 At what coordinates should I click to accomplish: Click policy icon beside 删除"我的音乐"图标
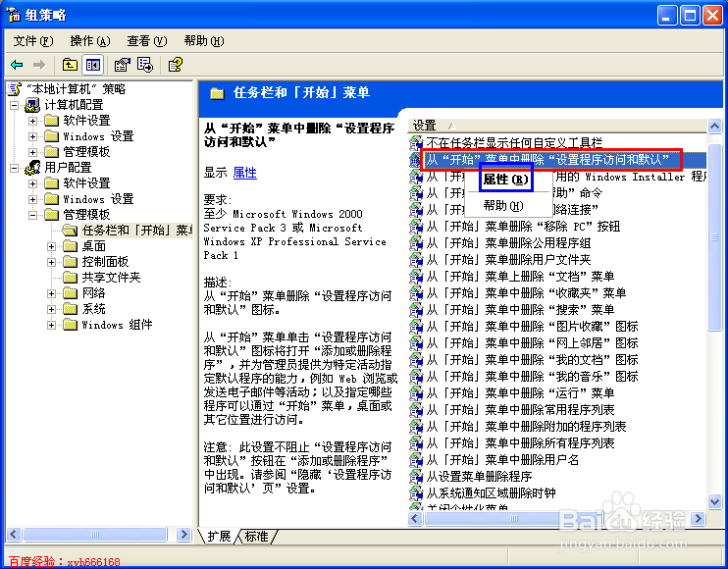click(416, 377)
